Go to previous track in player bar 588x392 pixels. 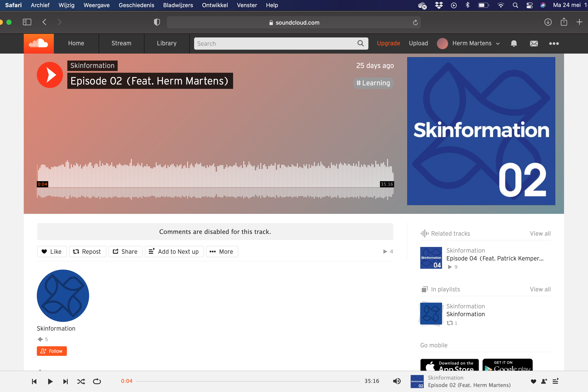pos(34,381)
